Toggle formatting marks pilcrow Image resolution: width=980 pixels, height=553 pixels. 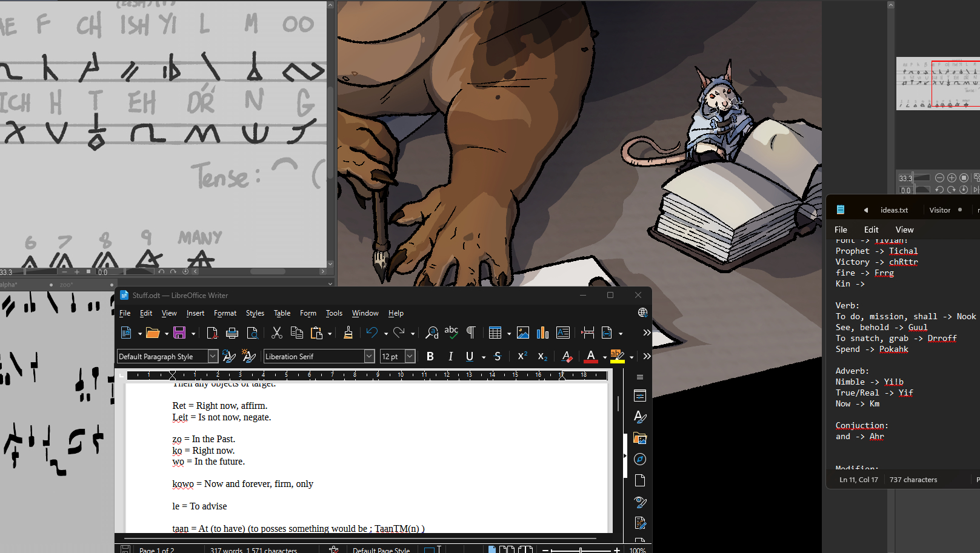coord(471,333)
